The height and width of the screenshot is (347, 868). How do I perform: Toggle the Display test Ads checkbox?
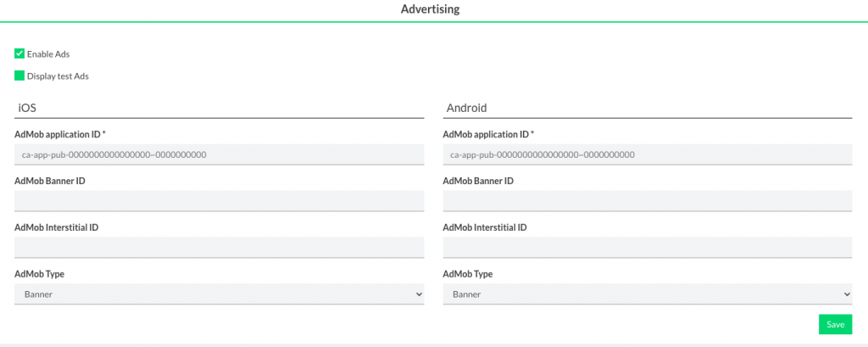tap(19, 76)
